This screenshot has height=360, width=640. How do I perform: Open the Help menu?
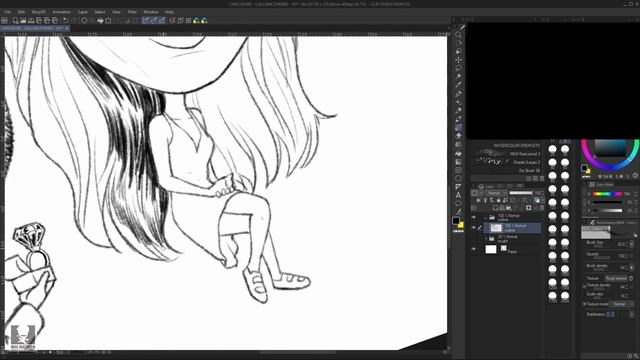(169, 12)
